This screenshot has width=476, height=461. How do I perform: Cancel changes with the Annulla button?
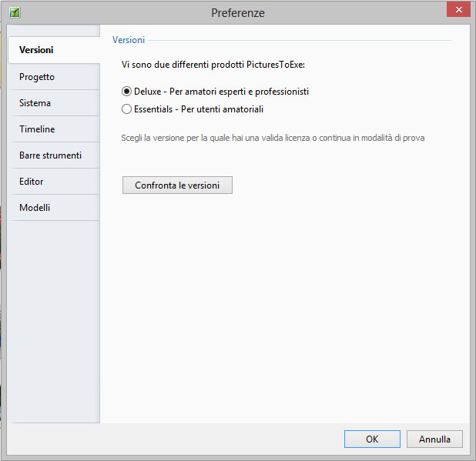(434, 439)
